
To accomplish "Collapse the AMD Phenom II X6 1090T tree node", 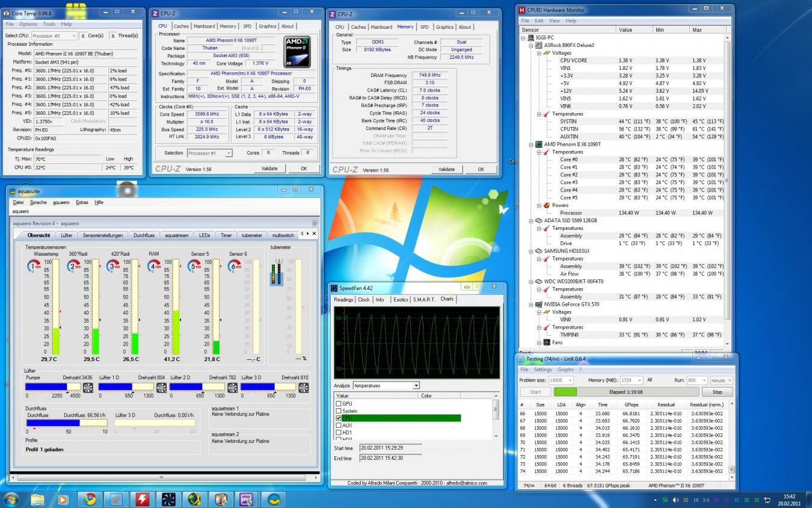I will tap(531, 144).
